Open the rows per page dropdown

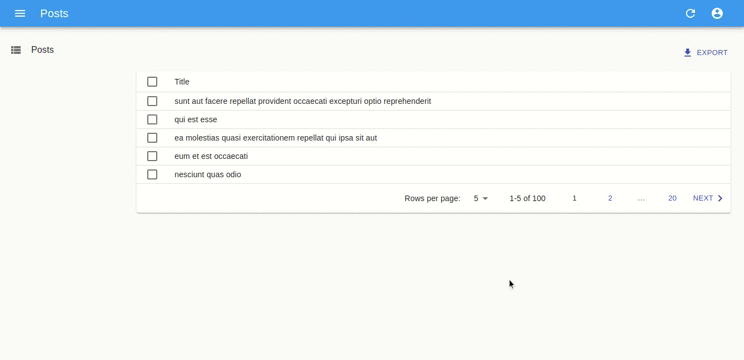click(480, 198)
